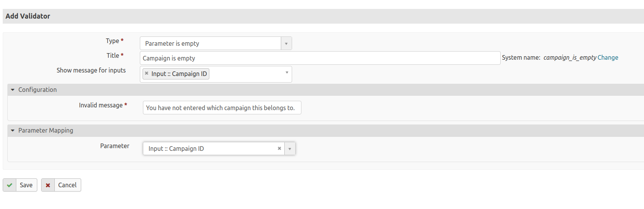The image size is (644, 209).
Task: Open the Parameter dropdown arrow
Action: tap(290, 149)
